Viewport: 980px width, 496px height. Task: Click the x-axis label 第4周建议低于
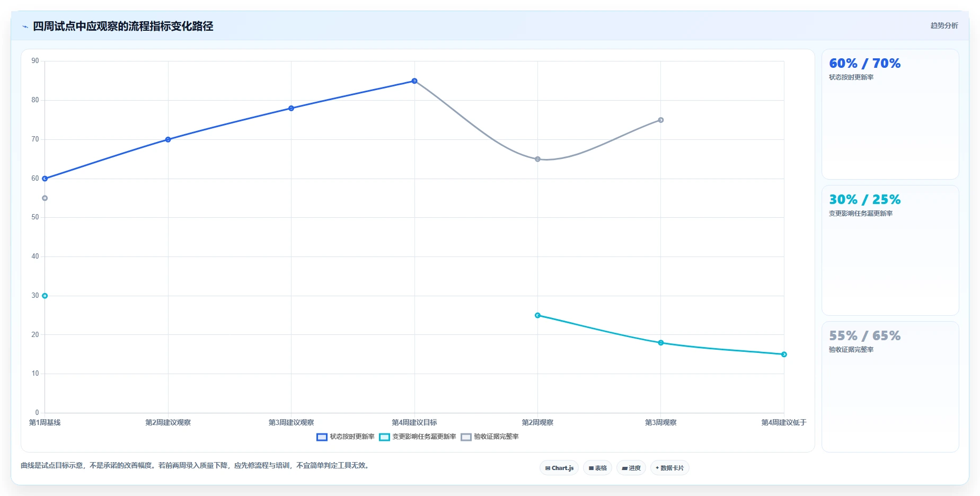click(x=784, y=423)
